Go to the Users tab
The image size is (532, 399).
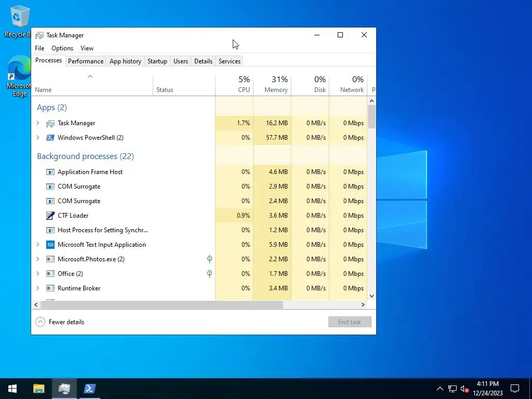(x=180, y=61)
